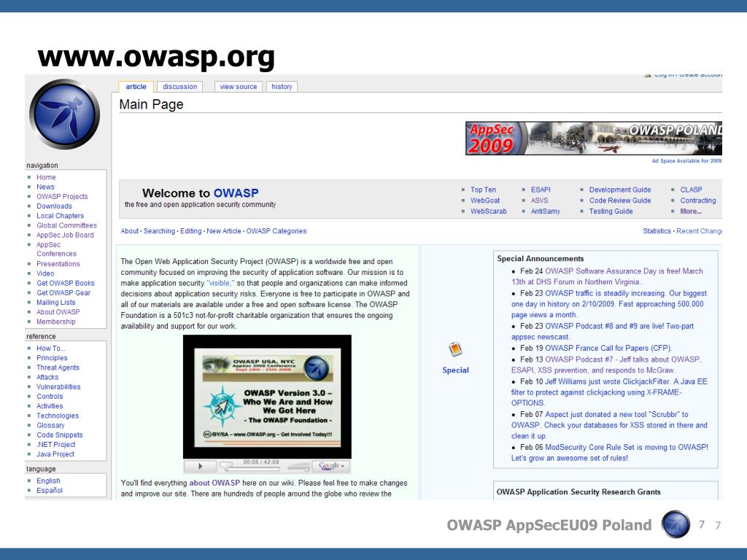Viewport: 747px width, 560px height.
Task: Open OWASP Categories link
Action: pos(276,231)
